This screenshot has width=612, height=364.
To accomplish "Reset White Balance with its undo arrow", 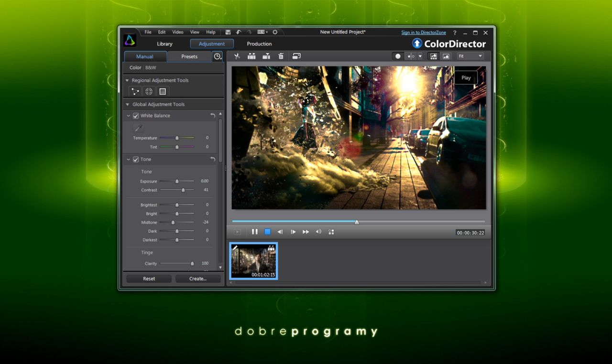I will [213, 116].
